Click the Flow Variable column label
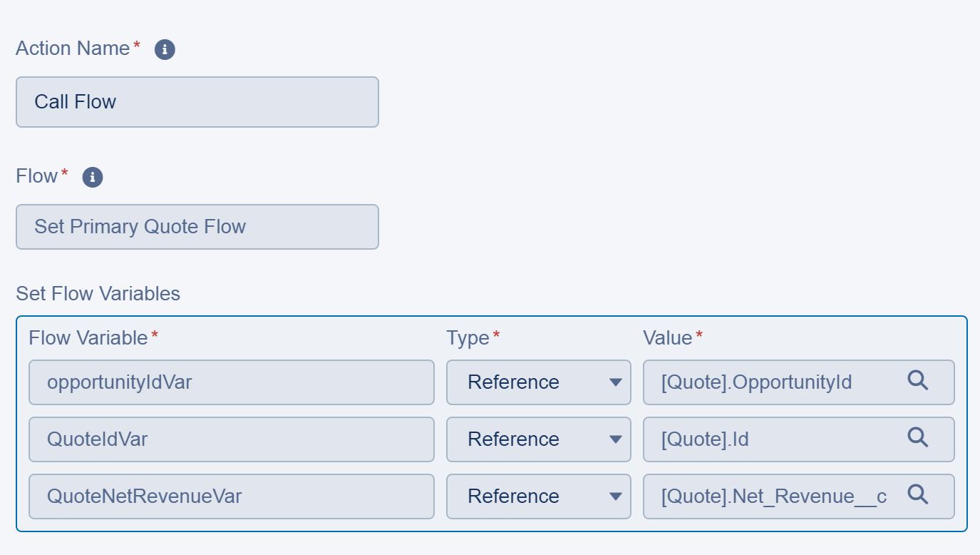This screenshot has width=980, height=555. coord(88,338)
